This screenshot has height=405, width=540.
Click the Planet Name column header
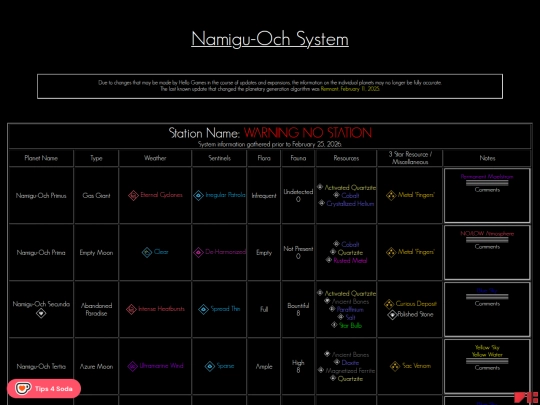click(x=41, y=158)
